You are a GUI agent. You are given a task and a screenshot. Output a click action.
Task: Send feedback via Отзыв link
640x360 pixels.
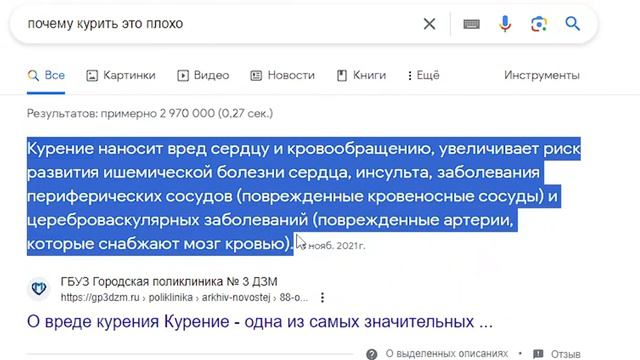566,354
